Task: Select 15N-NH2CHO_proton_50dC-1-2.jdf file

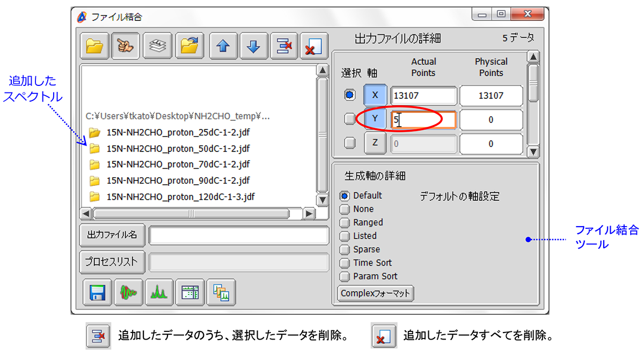Action: coord(178,148)
